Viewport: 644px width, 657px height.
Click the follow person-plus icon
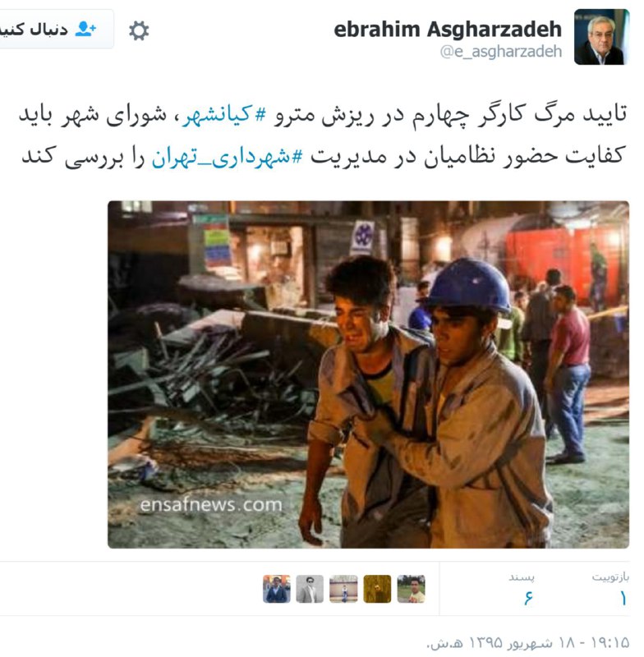click(85, 29)
